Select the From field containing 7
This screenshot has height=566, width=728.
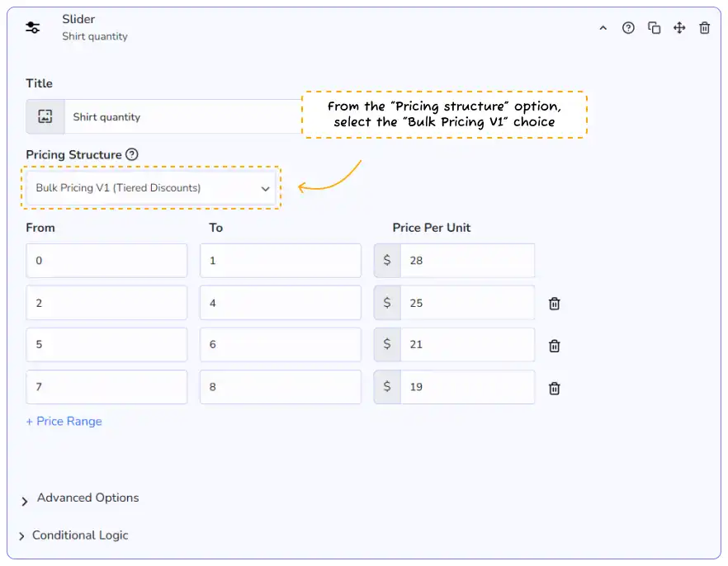click(x=106, y=387)
